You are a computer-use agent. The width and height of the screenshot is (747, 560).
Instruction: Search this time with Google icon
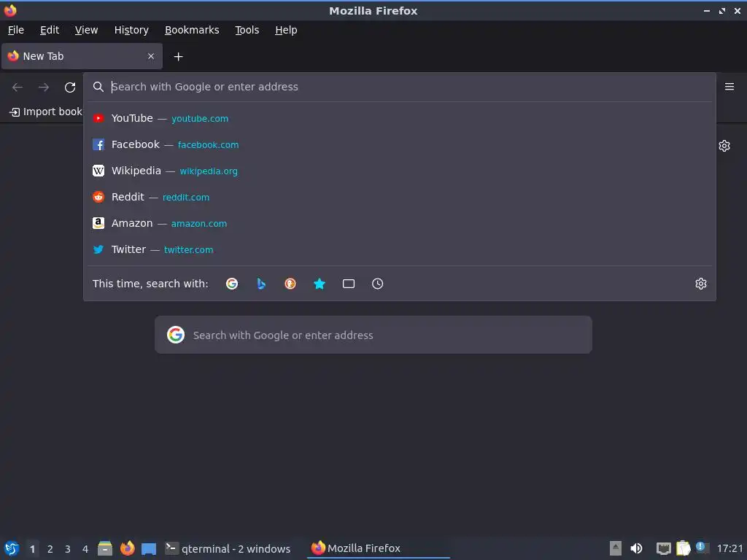click(x=232, y=284)
